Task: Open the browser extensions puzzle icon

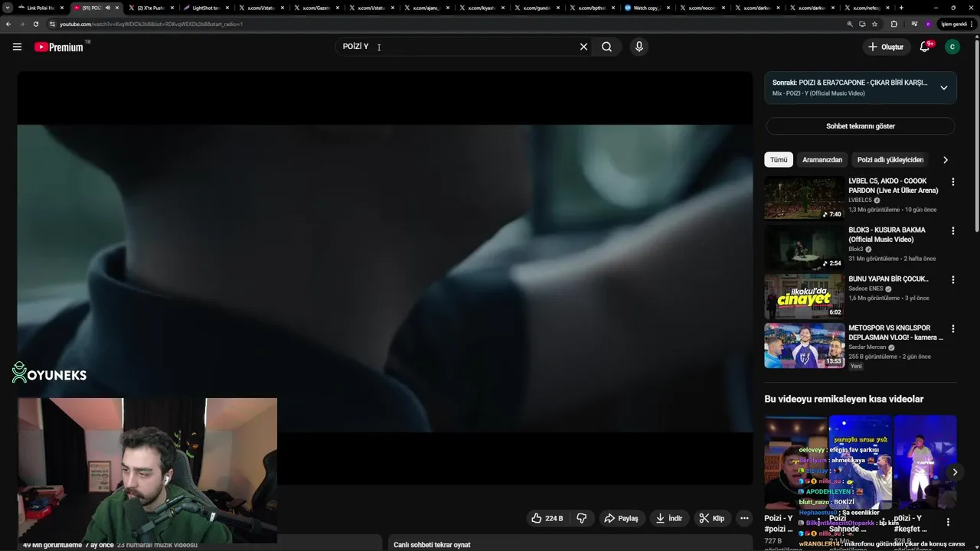Action: pyautogui.click(x=893, y=24)
